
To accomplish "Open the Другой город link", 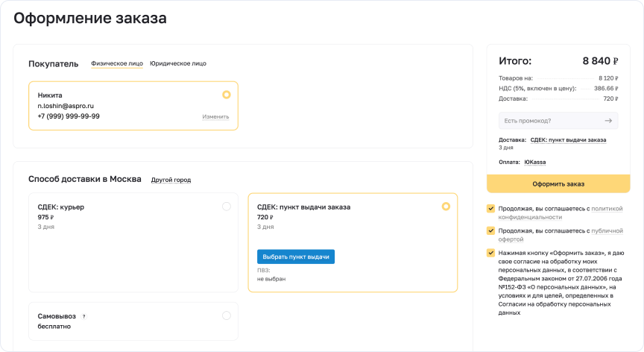I will click(171, 180).
